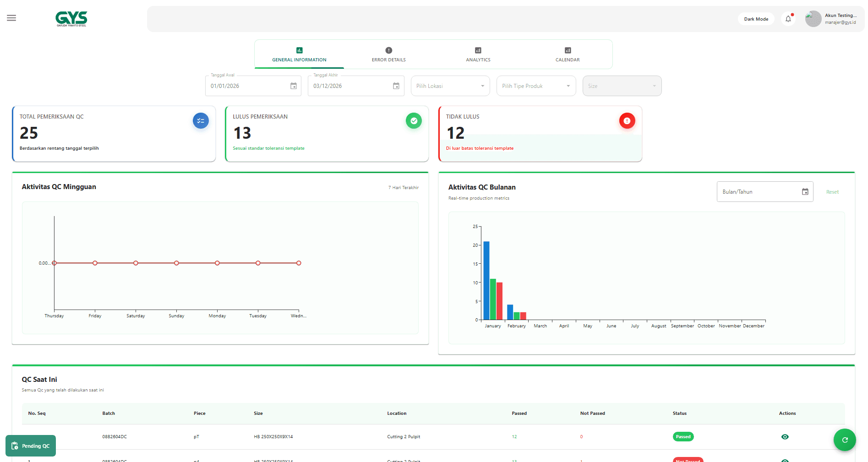
Task: Switch to the Analytics tab
Action: [x=478, y=54]
